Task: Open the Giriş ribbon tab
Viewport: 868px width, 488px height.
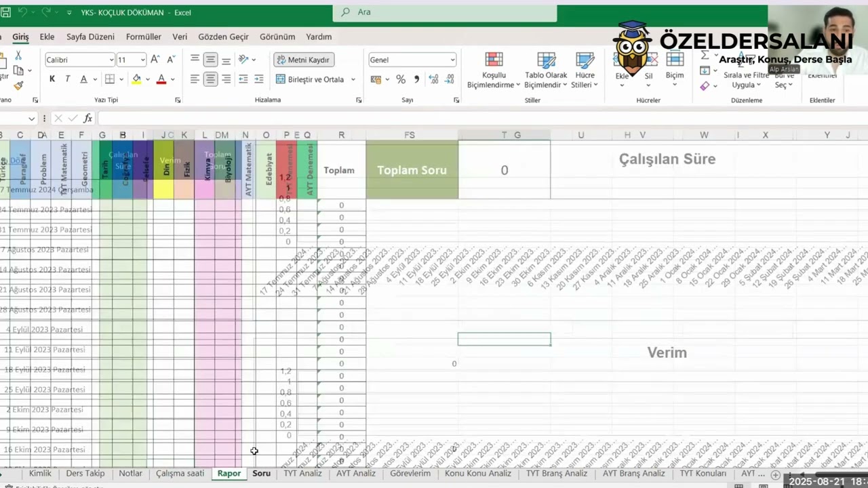Action: pos(20,37)
